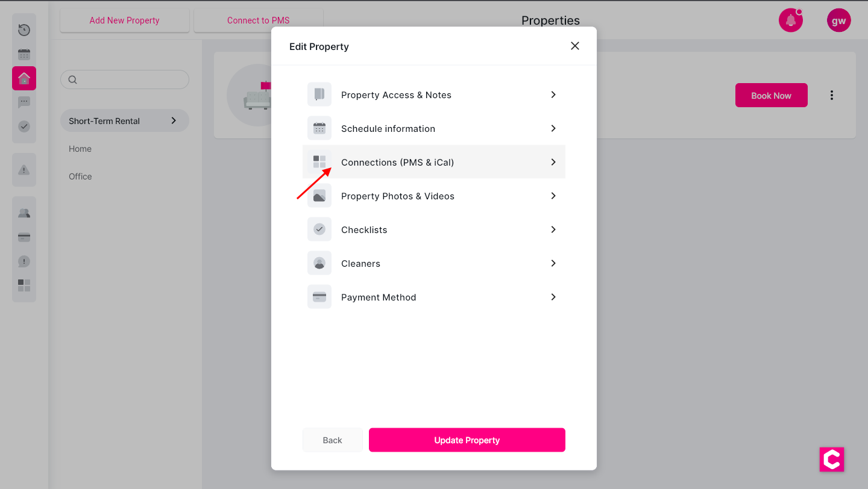Viewport: 868px width, 489px height.
Task: Click the pink chat widget icon
Action: (x=832, y=459)
